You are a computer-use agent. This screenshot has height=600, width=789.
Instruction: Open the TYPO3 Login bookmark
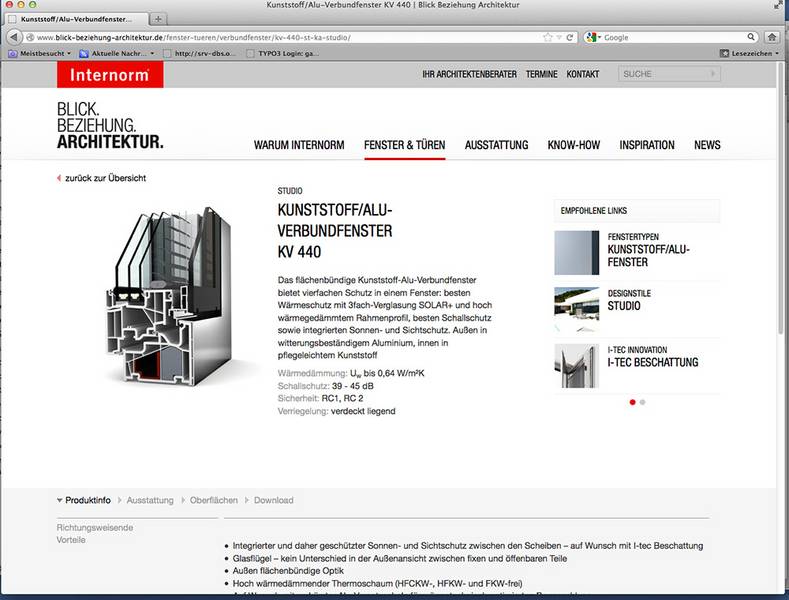[283, 53]
